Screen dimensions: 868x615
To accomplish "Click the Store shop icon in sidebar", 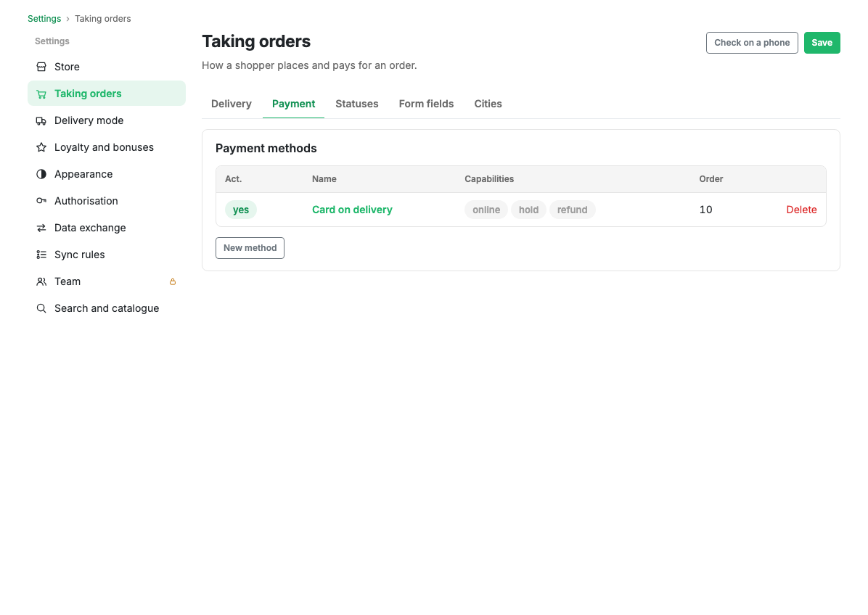I will 41,67.
